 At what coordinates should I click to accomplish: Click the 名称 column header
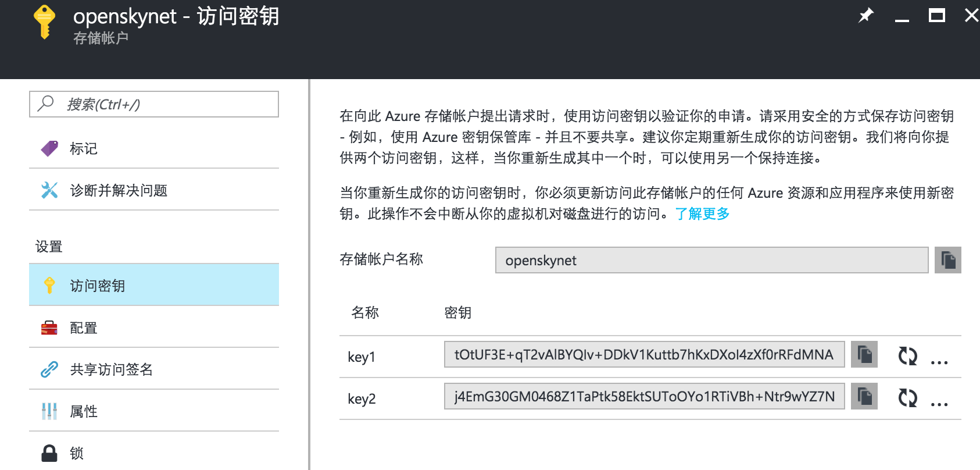tap(365, 312)
